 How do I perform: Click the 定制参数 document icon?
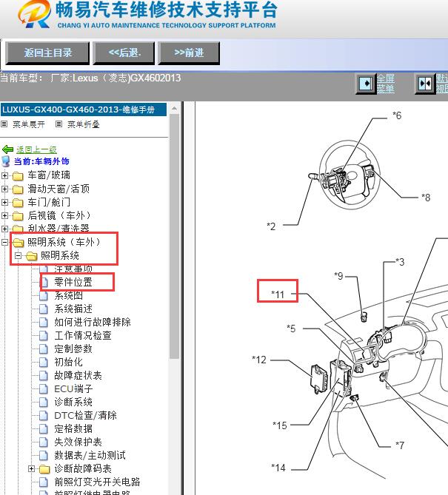[44, 348]
